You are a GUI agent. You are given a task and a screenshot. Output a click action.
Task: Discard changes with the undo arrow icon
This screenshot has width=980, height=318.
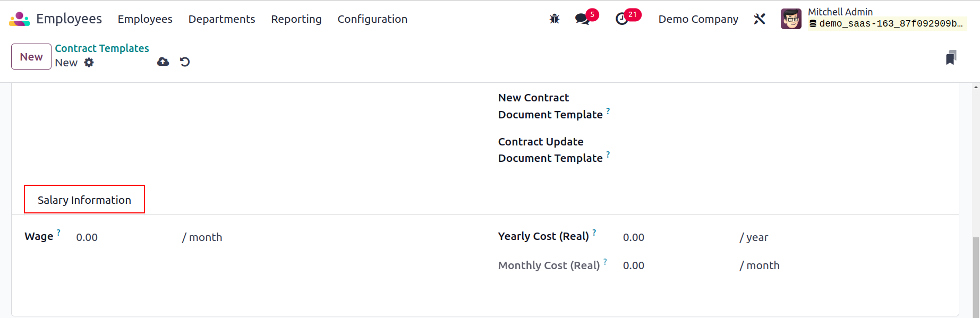(185, 62)
